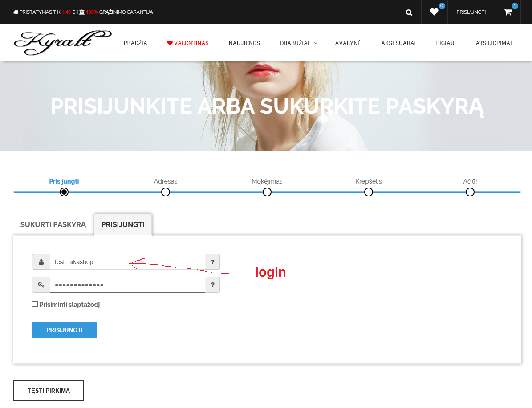The width and height of the screenshot is (532, 408).
Task: Select the Ačiū! checkout step circle
Action: point(470,192)
